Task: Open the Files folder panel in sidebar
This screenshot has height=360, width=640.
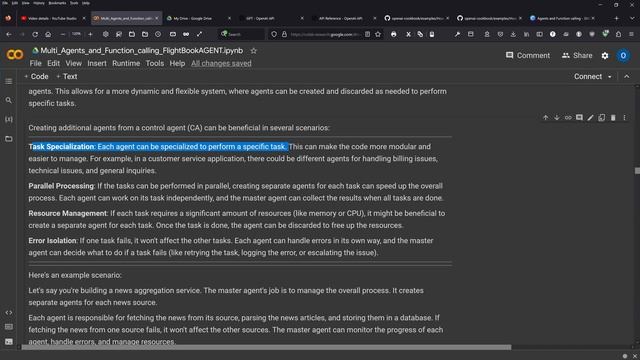Action: [9, 139]
